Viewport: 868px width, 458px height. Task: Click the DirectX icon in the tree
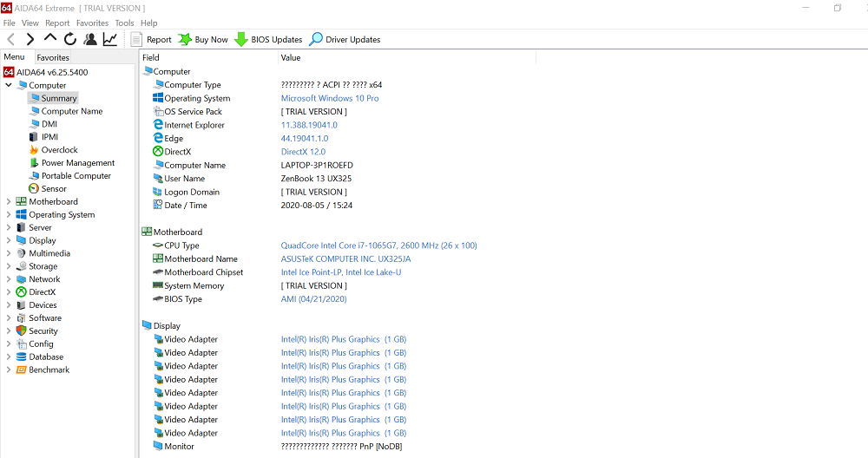(x=21, y=292)
